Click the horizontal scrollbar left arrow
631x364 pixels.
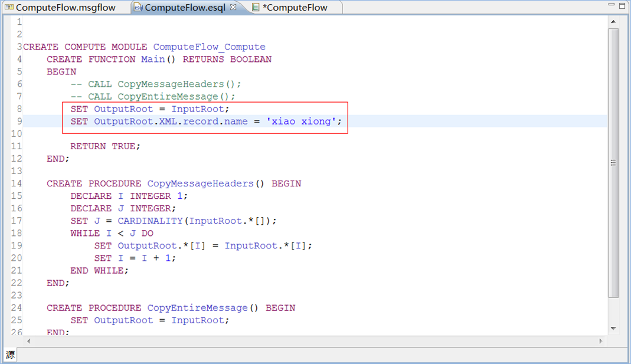click(28, 341)
